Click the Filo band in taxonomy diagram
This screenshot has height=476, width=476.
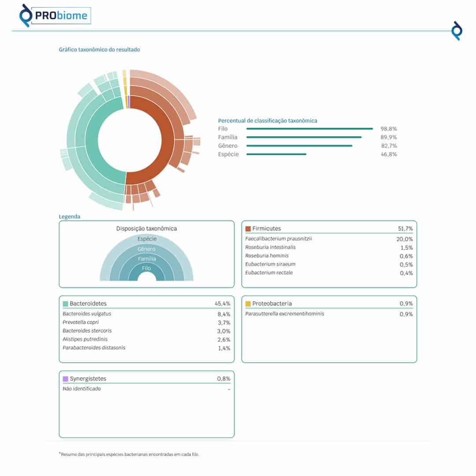[x=146, y=268]
